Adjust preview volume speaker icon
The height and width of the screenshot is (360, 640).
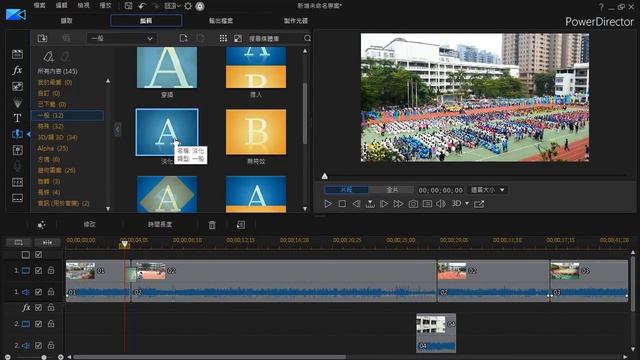coord(441,204)
